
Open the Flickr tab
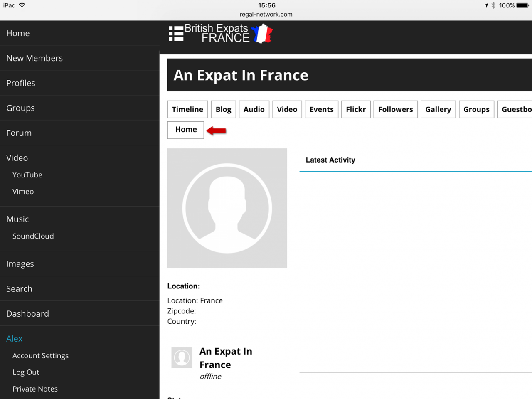[x=355, y=109]
